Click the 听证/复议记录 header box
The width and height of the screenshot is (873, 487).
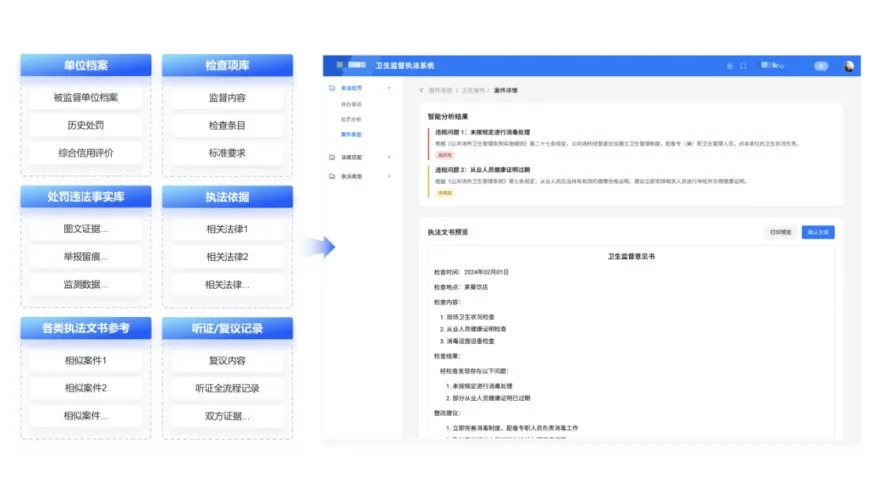pyautogui.click(x=227, y=328)
